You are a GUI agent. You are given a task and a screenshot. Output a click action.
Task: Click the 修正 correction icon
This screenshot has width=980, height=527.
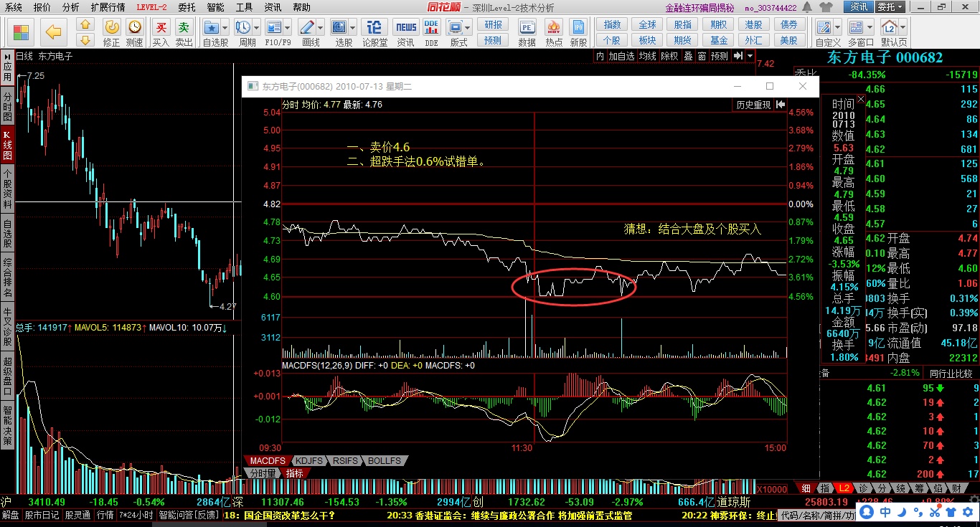pos(112,27)
